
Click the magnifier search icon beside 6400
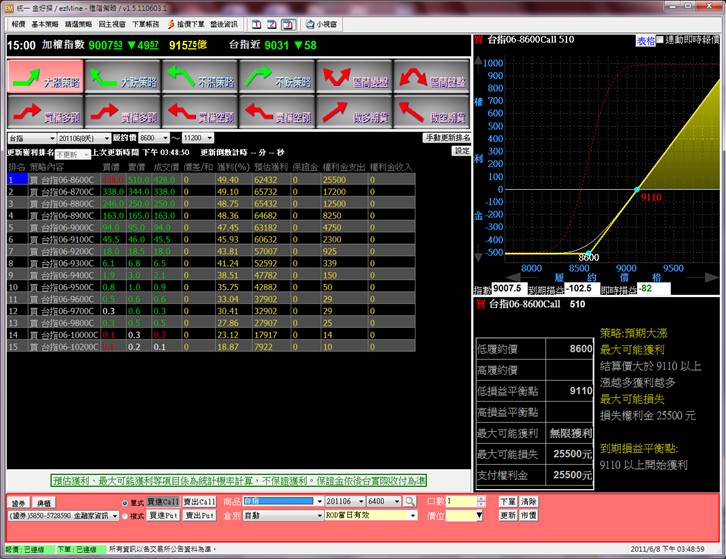click(x=410, y=501)
